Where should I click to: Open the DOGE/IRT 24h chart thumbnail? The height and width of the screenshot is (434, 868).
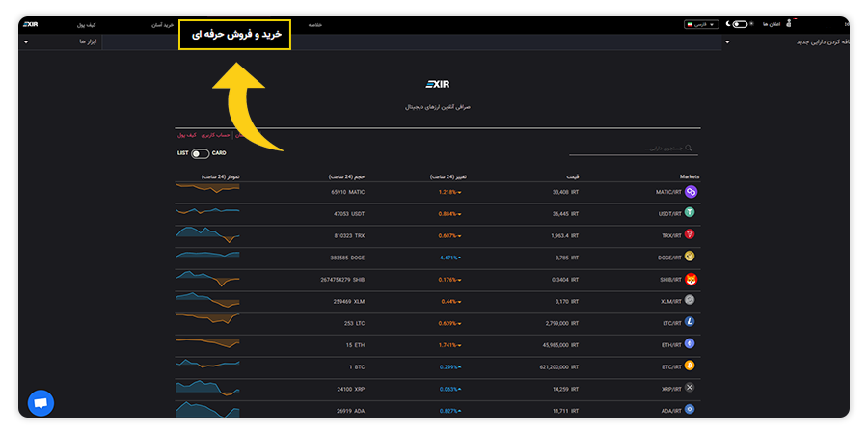[207, 255]
